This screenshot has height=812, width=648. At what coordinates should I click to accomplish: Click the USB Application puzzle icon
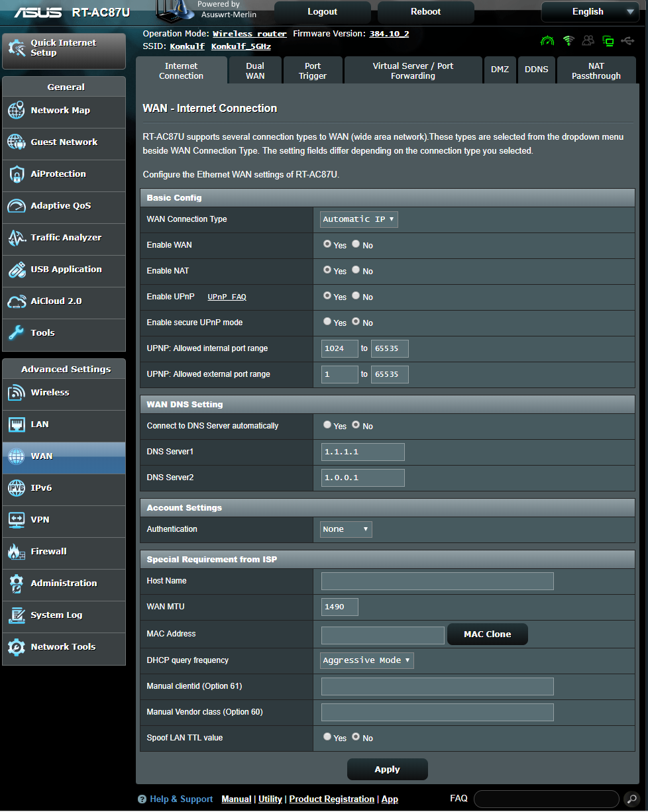click(17, 270)
